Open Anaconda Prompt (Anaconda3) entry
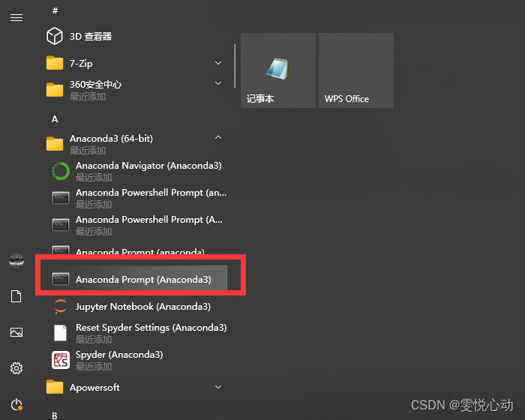Screen dimensions: 525x420 (134, 279)
